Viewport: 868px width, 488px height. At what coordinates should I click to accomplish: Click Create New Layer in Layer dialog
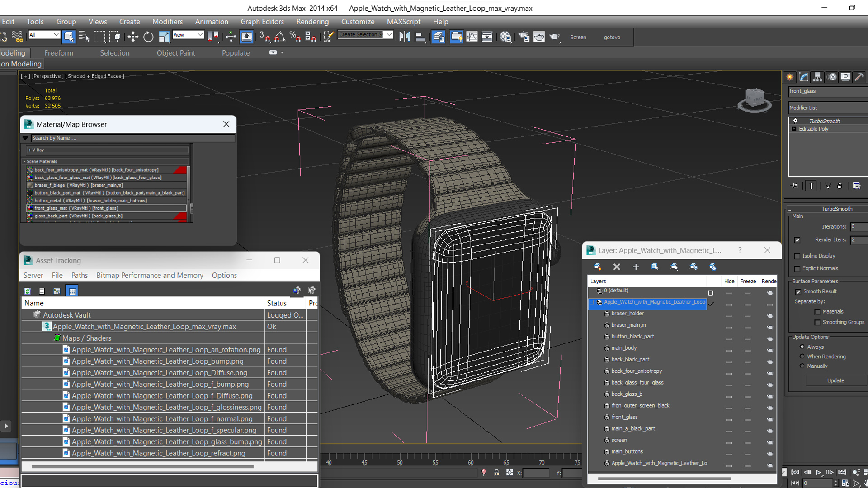597,267
